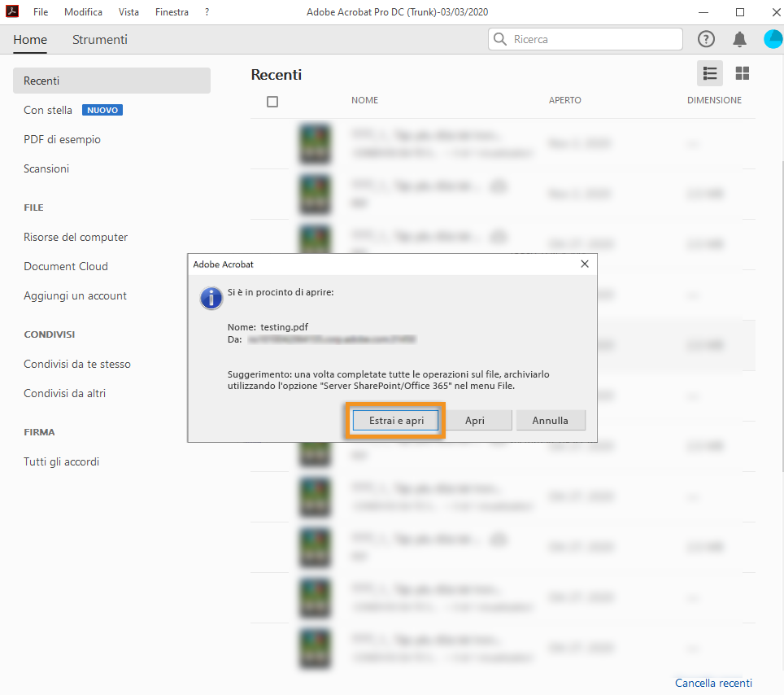The image size is (784, 695).
Task: Click the Adobe Acrobat logo icon
Action: coord(11,11)
